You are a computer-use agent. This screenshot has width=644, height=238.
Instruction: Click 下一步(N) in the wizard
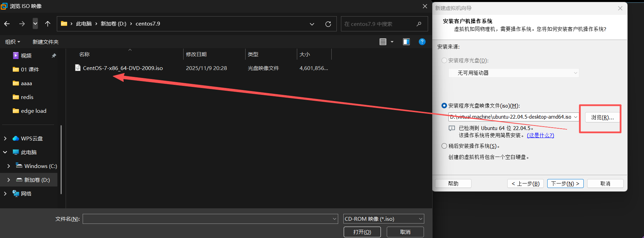[565, 184]
